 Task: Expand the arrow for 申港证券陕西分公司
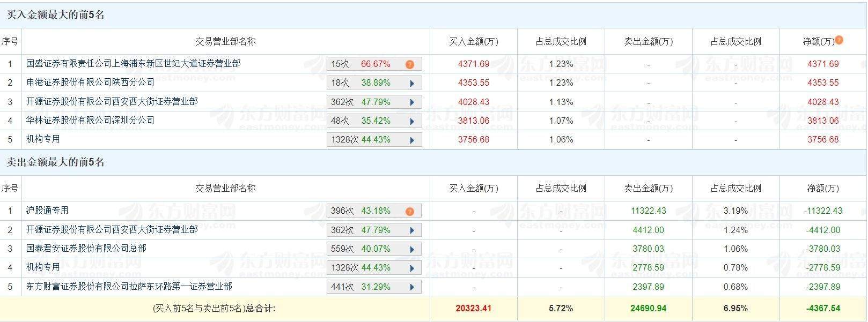(x=412, y=83)
